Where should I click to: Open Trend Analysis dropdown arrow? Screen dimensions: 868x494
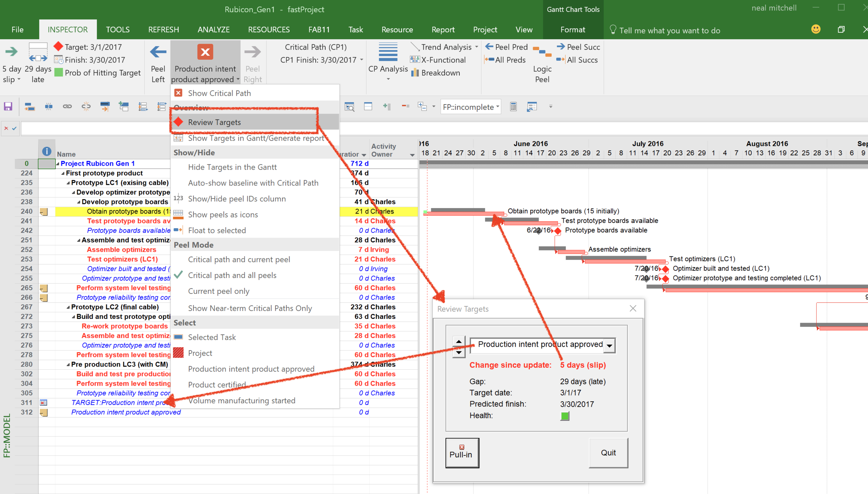click(x=476, y=47)
